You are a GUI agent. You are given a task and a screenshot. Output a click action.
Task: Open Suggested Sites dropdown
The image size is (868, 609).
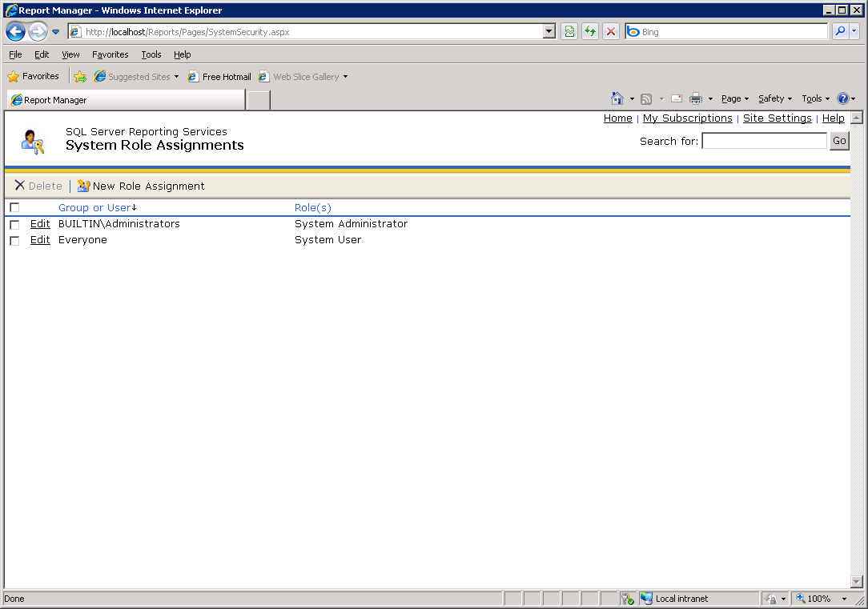(136, 76)
